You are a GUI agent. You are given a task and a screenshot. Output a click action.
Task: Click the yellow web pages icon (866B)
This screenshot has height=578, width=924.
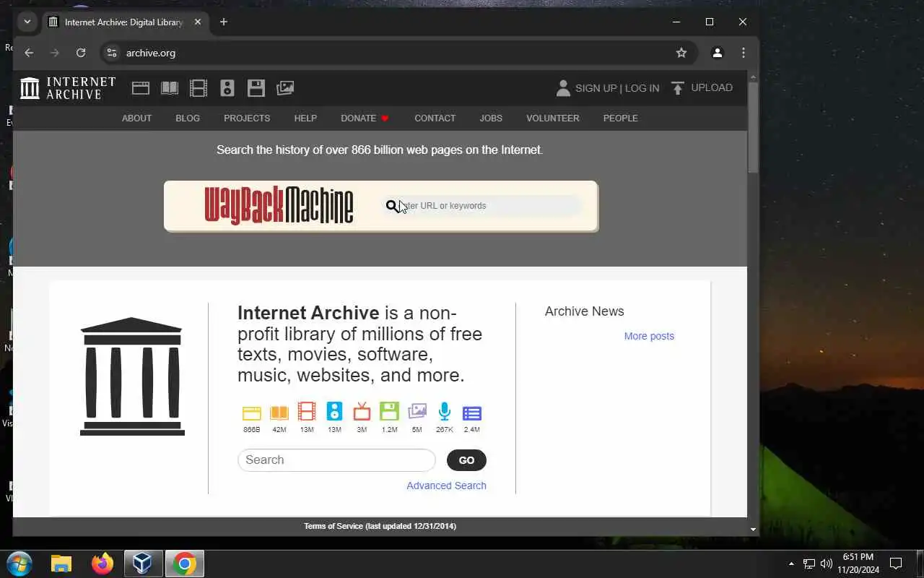pos(251,413)
